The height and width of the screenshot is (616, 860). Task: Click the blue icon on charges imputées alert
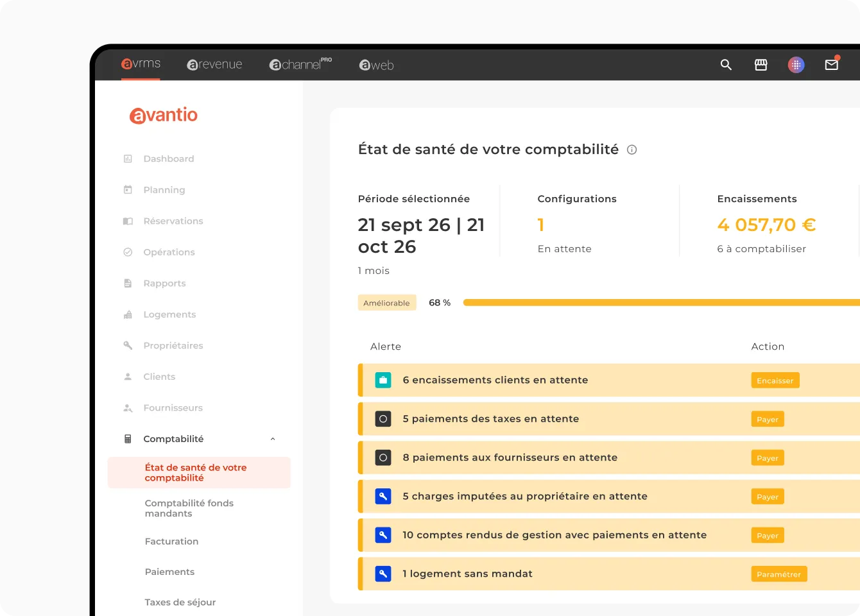point(383,496)
